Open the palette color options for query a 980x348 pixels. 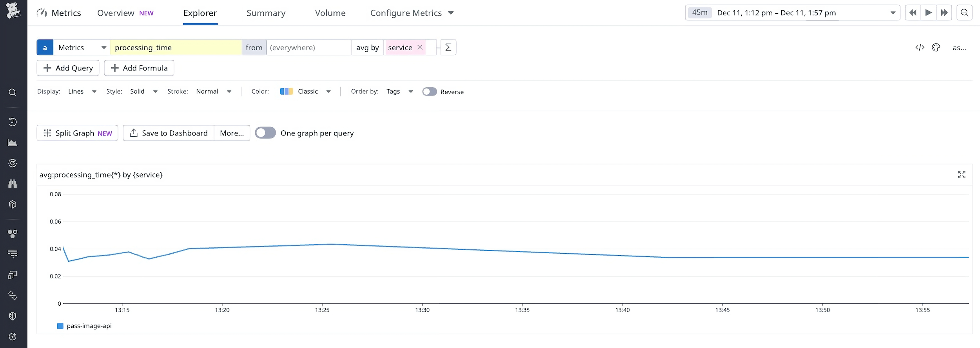pos(936,47)
